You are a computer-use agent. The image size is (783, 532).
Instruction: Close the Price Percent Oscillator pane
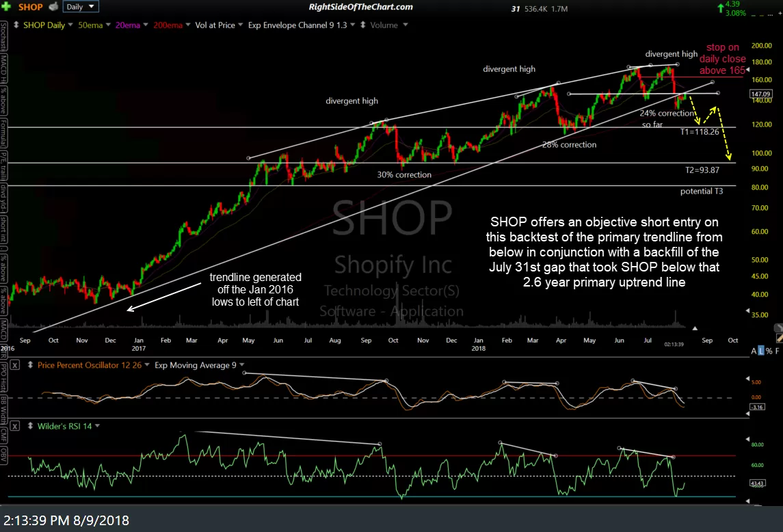pyautogui.click(x=14, y=365)
